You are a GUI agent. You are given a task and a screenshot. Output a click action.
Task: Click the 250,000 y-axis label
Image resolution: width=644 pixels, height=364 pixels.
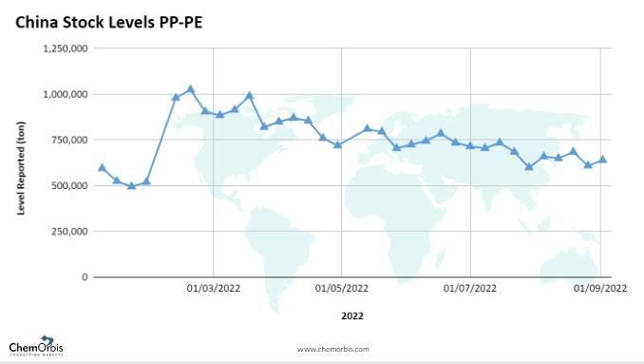(x=69, y=231)
